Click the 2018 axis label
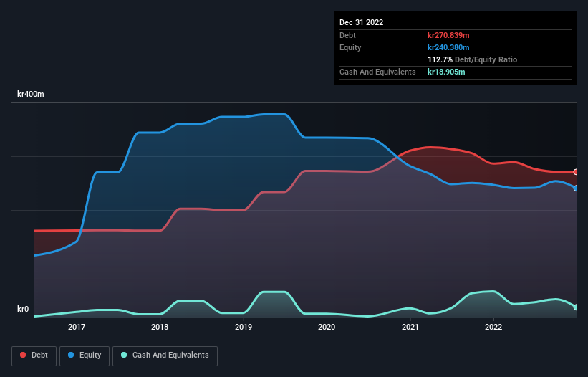 click(x=160, y=327)
